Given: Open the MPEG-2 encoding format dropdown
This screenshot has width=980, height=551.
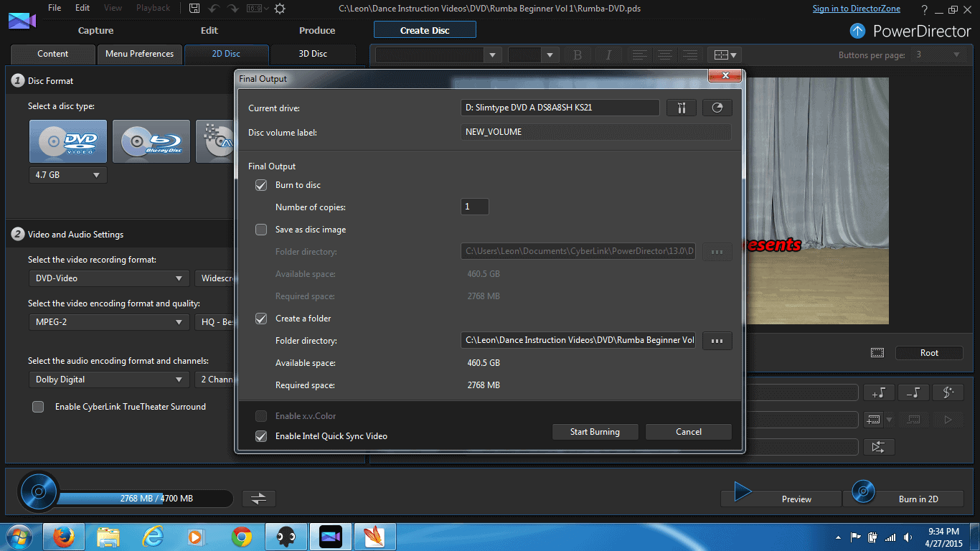Looking at the screenshot, I should click(x=109, y=323).
